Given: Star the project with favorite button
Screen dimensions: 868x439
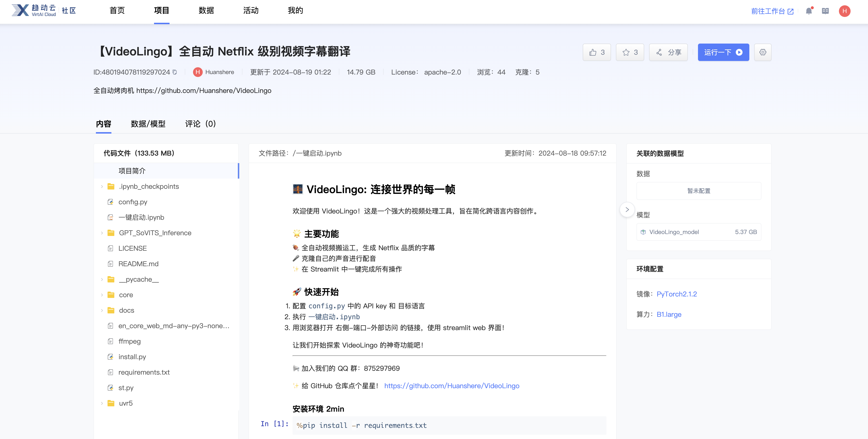Looking at the screenshot, I should pyautogui.click(x=630, y=52).
